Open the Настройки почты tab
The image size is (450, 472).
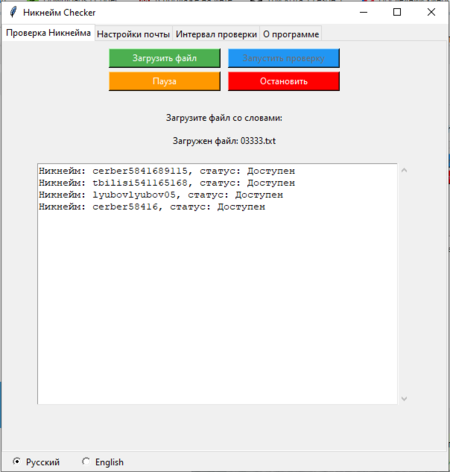pyautogui.click(x=133, y=34)
